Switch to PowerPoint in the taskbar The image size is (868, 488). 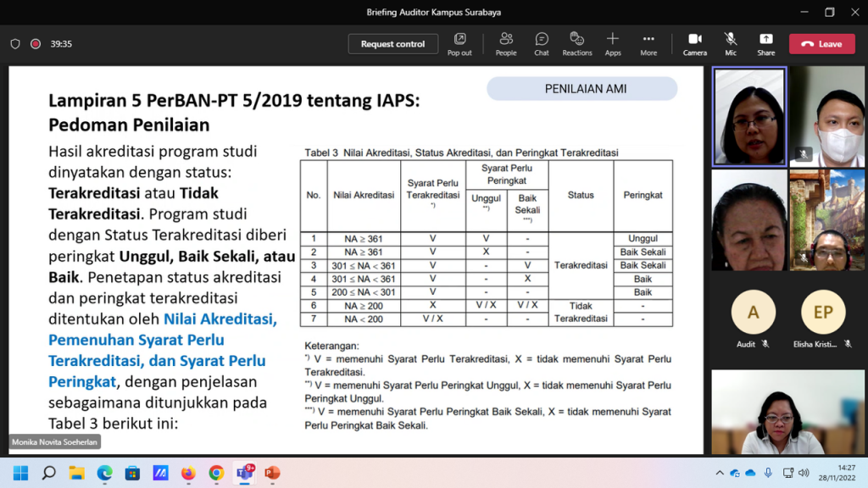[x=272, y=473]
